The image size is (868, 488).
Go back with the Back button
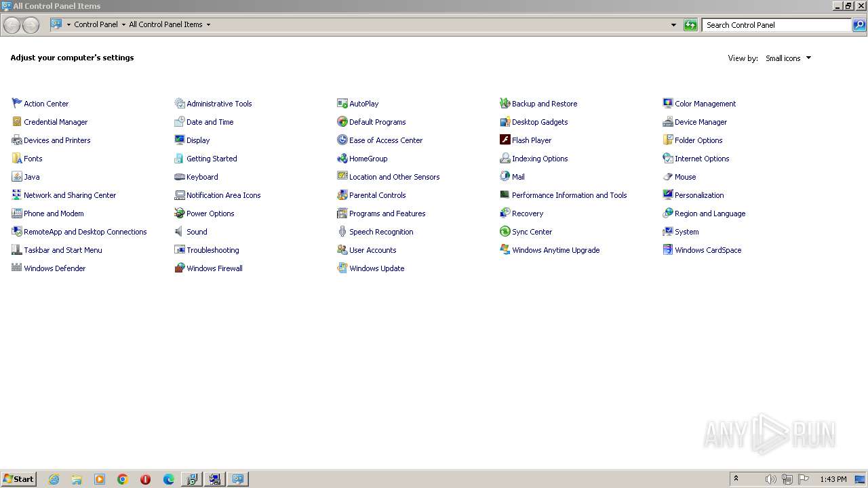tap(12, 25)
